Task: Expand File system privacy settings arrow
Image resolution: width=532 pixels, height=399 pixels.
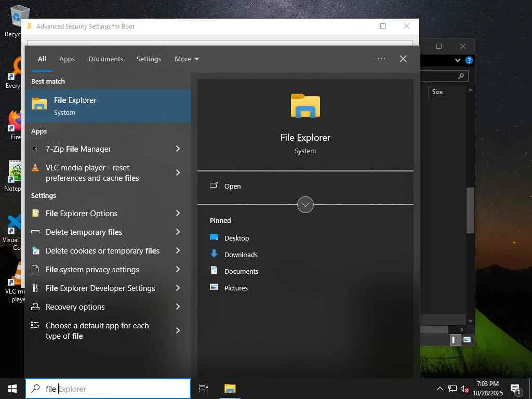Action: point(178,269)
